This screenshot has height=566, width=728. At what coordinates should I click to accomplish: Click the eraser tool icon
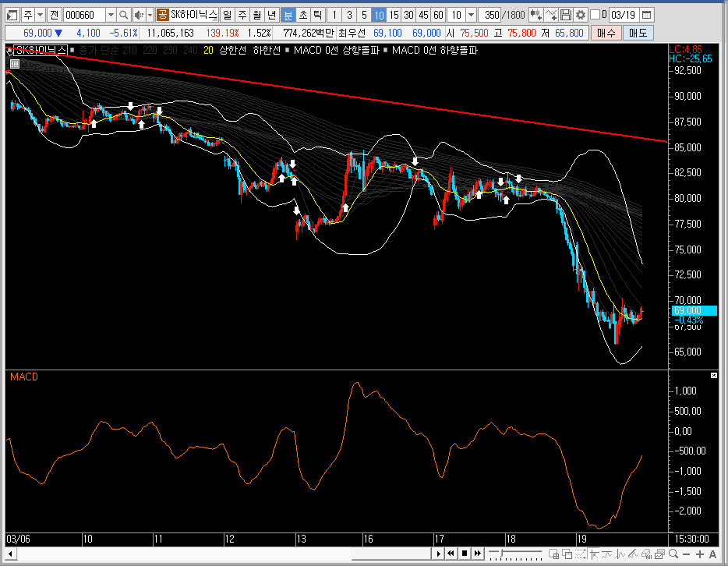tap(646, 554)
